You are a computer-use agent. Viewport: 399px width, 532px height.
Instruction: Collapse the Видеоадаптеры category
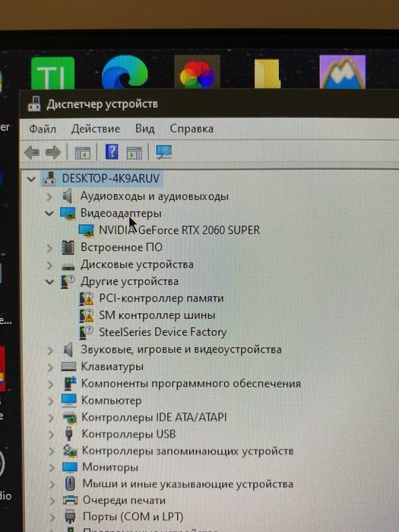[49, 214]
